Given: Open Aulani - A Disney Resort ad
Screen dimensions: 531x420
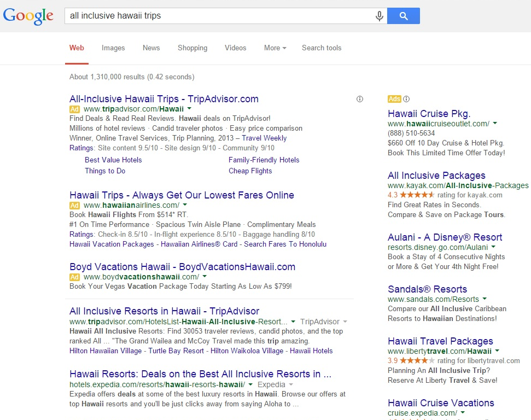Looking at the screenshot, I should 445,237.
